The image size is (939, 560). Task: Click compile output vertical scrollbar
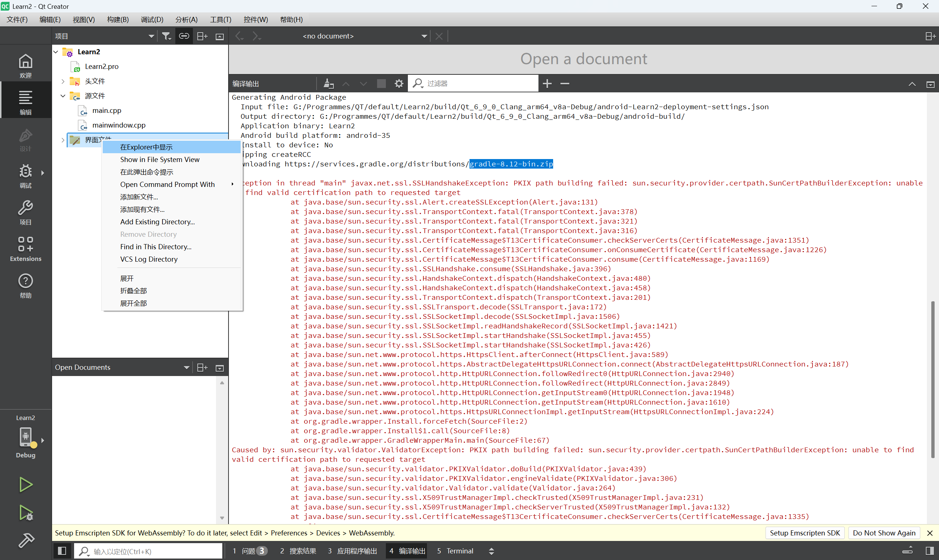(932, 379)
